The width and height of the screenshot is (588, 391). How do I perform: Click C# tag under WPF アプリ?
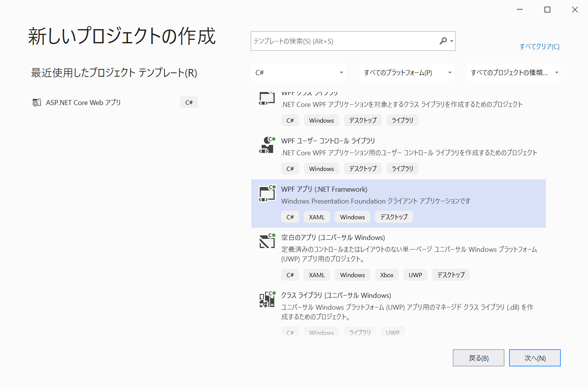pos(290,217)
